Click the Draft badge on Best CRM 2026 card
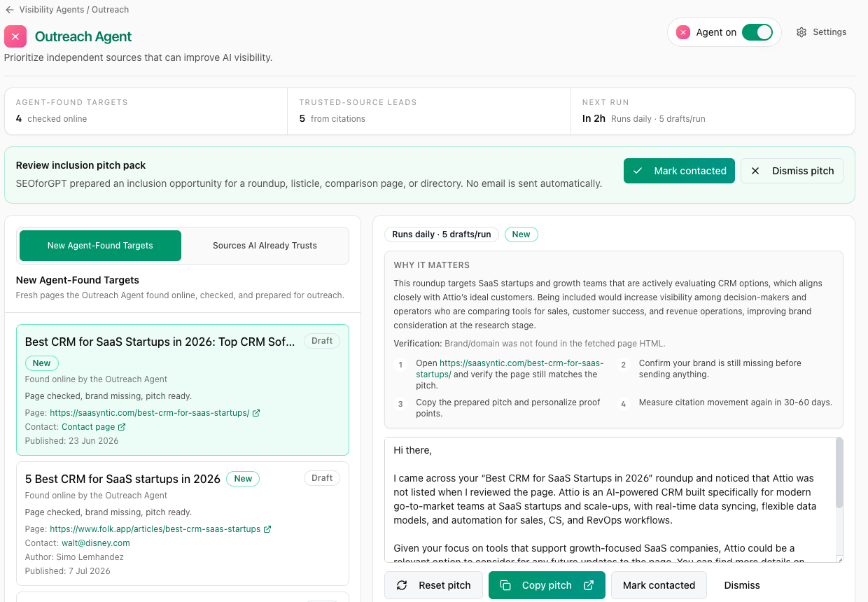868x602 pixels. tap(322, 341)
